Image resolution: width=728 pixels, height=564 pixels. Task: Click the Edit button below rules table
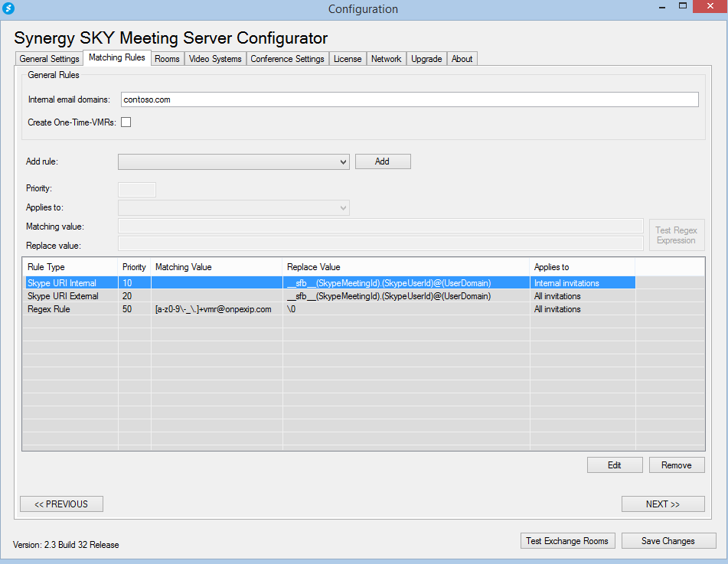click(614, 465)
